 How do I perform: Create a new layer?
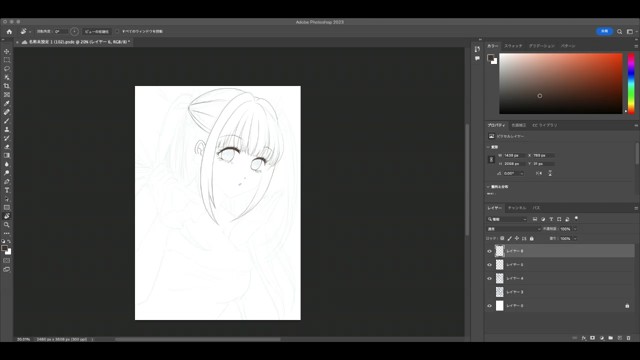(620, 338)
